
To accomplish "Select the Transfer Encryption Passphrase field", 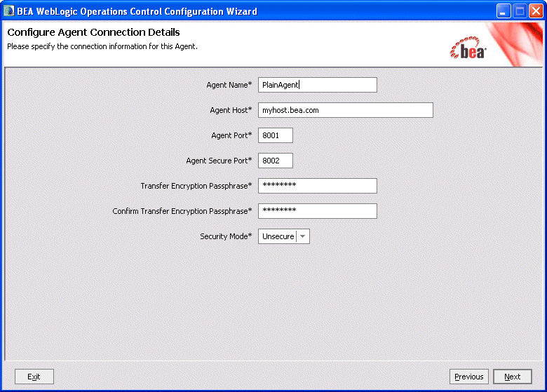I will click(x=318, y=186).
